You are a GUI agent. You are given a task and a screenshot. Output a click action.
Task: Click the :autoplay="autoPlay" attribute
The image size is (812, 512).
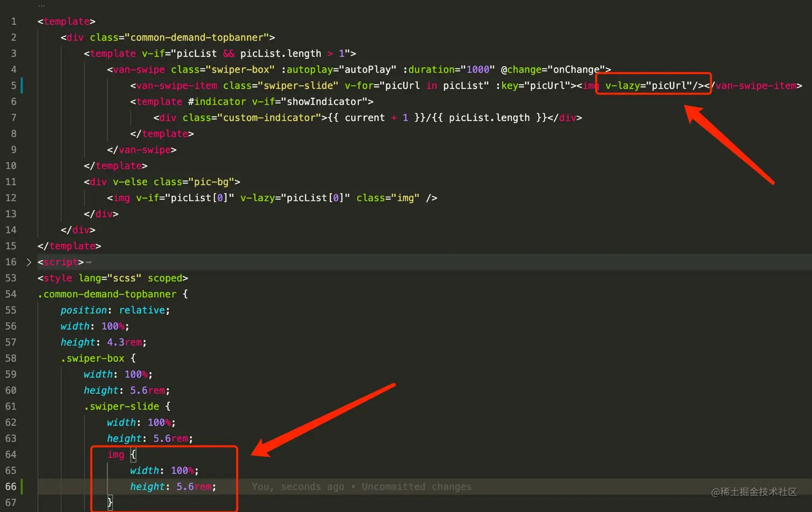tap(339, 70)
